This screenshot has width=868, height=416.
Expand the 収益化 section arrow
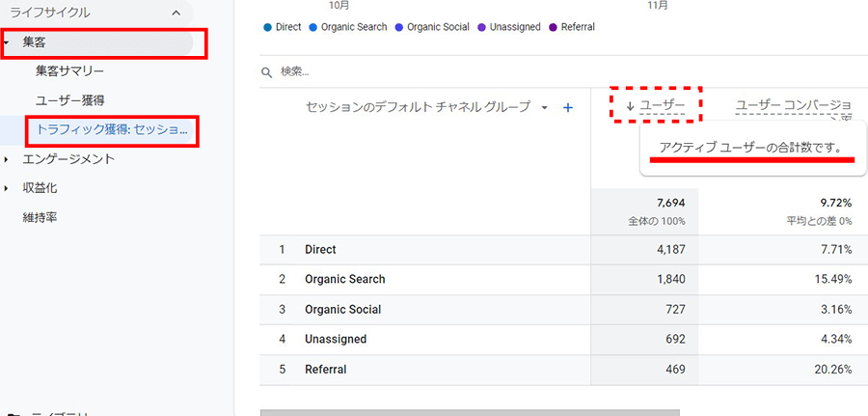click(8, 188)
